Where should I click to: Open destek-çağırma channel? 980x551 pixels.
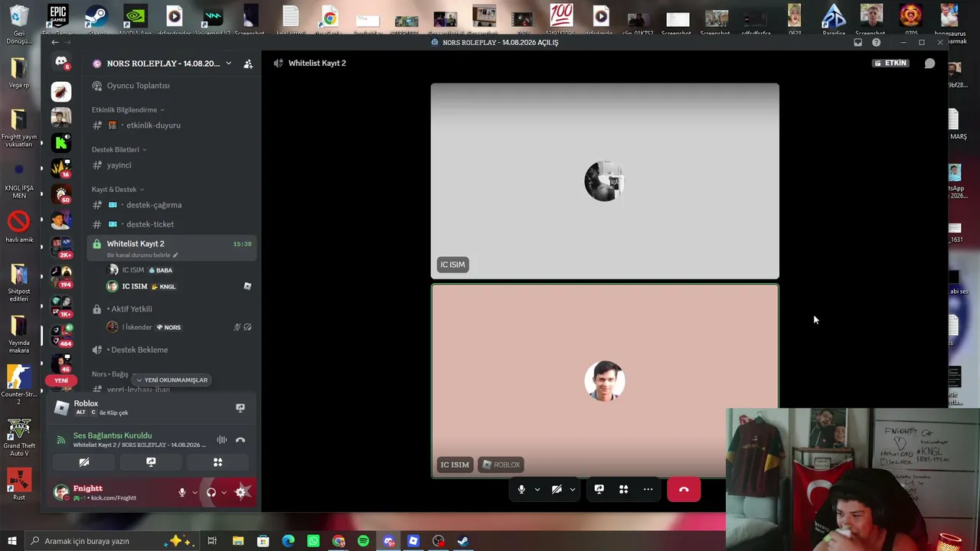[x=172, y=205]
